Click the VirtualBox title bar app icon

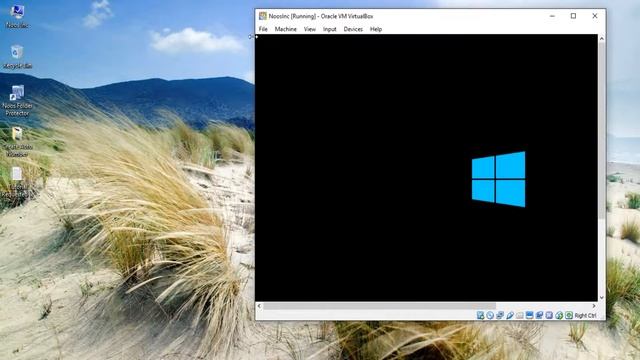262,16
